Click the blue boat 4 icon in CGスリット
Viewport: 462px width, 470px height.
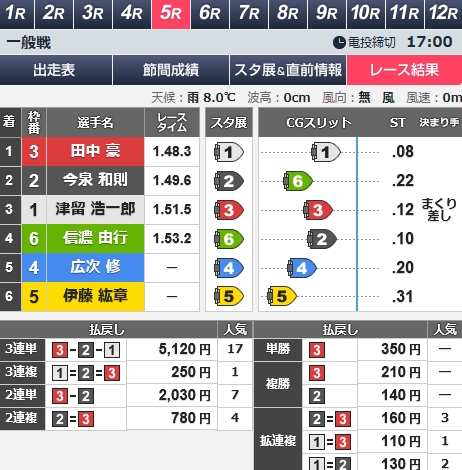click(x=302, y=268)
